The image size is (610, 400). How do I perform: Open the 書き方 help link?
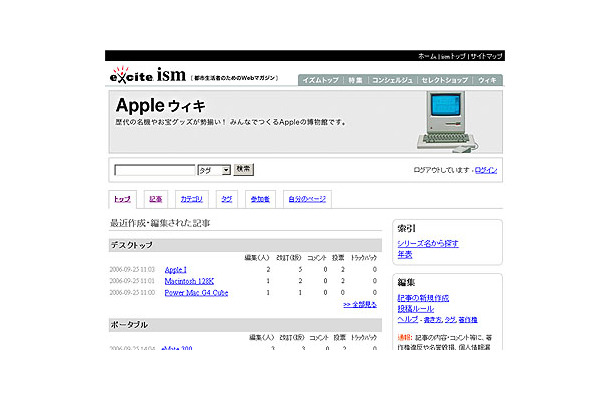(x=433, y=320)
